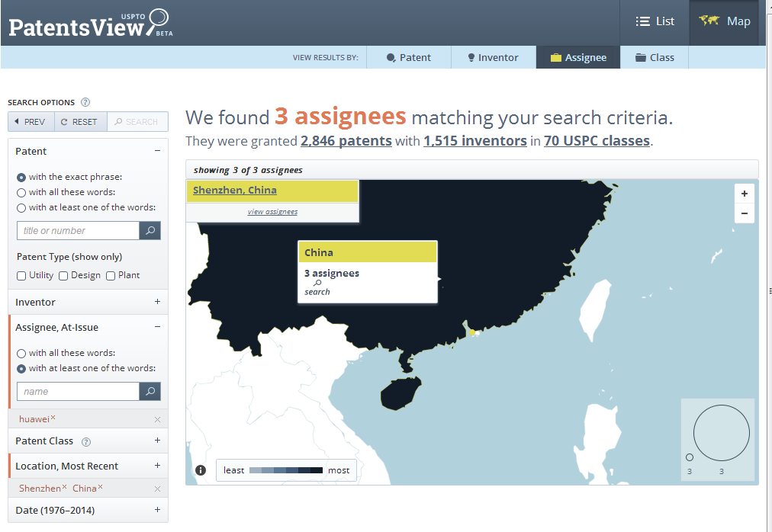Select 'with all these words' for Patent
This screenshot has height=532, width=772.
[21, 192]
